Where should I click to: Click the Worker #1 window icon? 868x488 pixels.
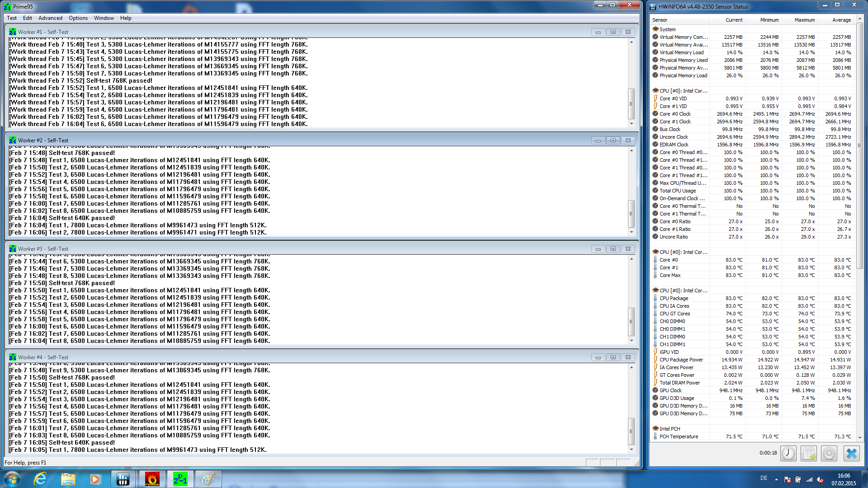pyautogui.click(x=13, y=32)
